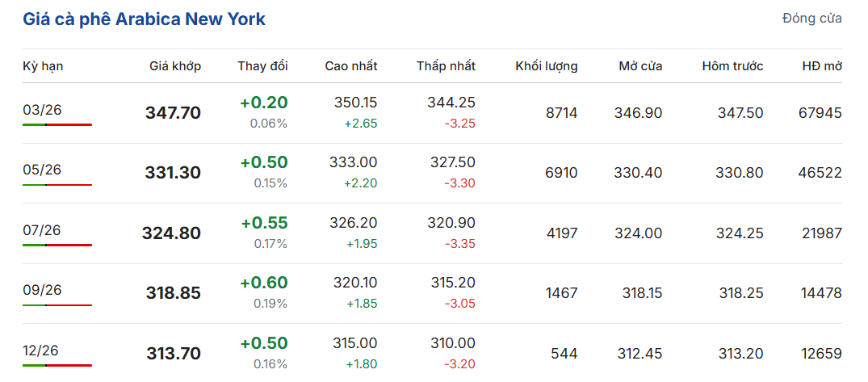Click the Thấp nhất column header

point(446,66)
